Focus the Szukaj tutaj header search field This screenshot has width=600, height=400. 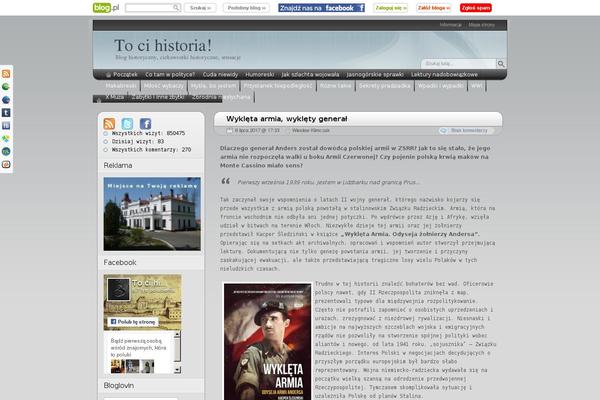pos(458,64)
